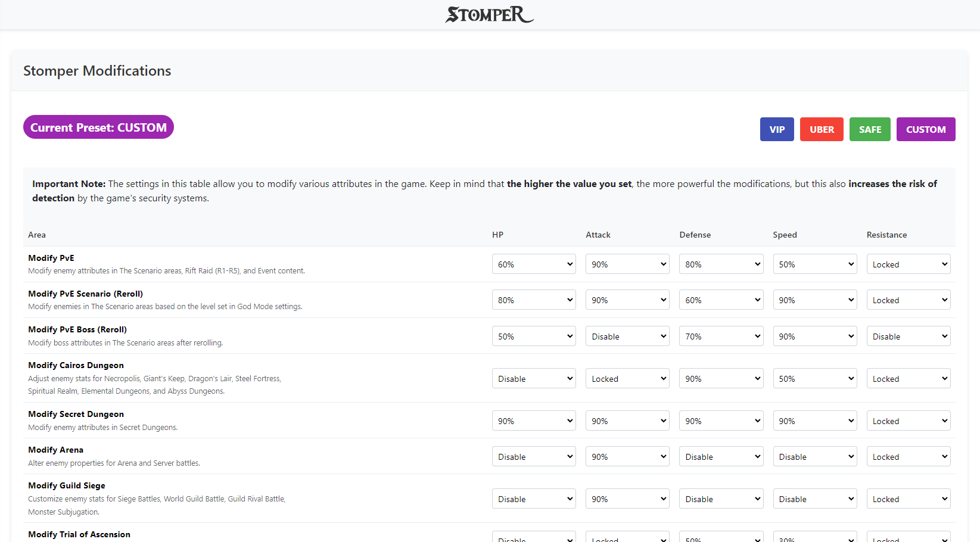Open PvE Boss (Reroll) Defense dropdown
The image size is (980, 542).
[721, 336]
